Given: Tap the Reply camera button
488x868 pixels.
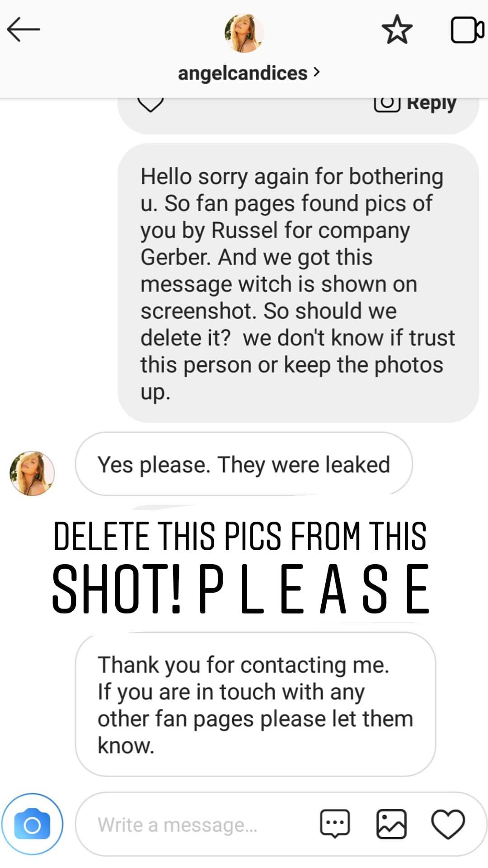Looking at the screenshot, I should tap(415, 104).
